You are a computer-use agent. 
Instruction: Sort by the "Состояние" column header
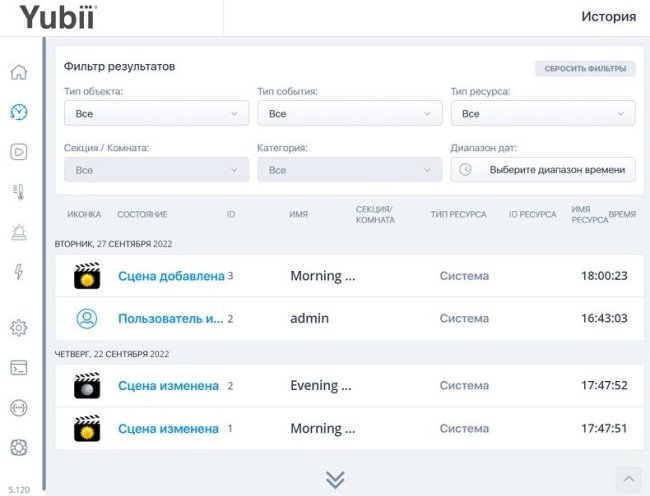142,215
